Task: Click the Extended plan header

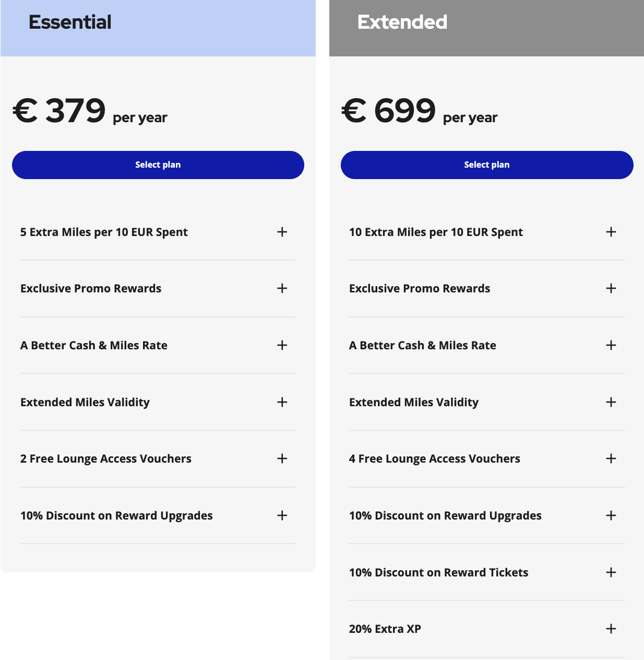Action: tap(402, 22)
